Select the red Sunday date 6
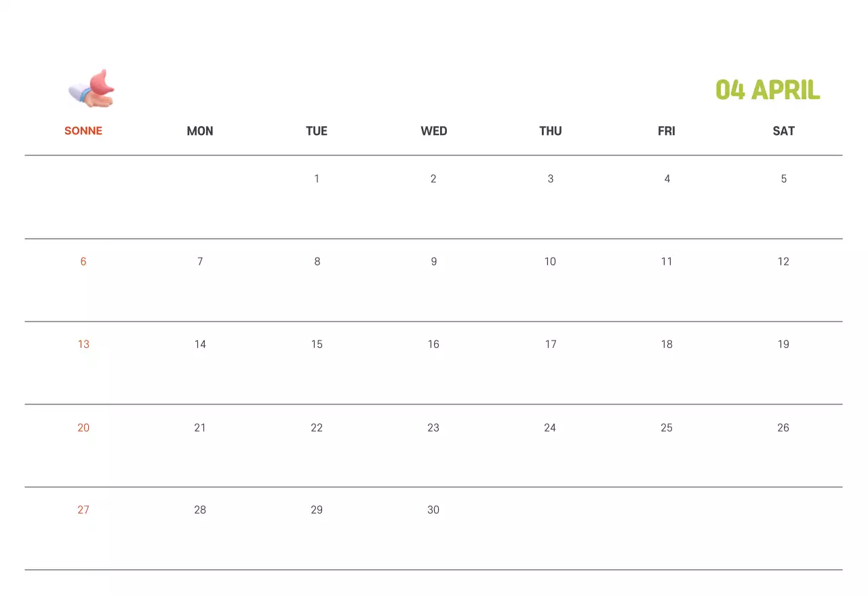 pos(83,261)
